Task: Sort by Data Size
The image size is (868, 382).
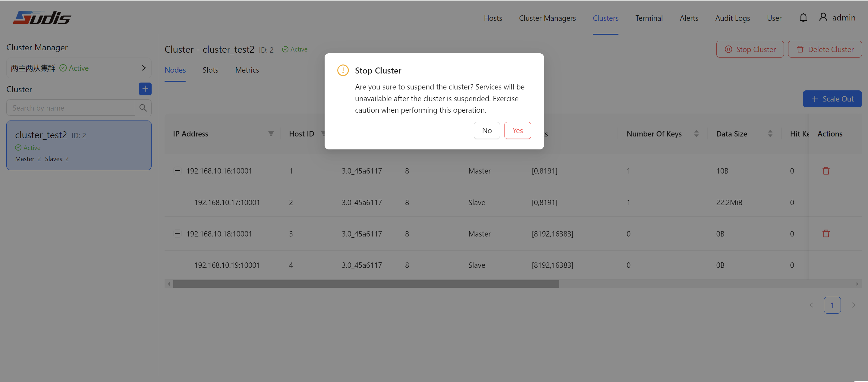Action: (x=770, y=134)
